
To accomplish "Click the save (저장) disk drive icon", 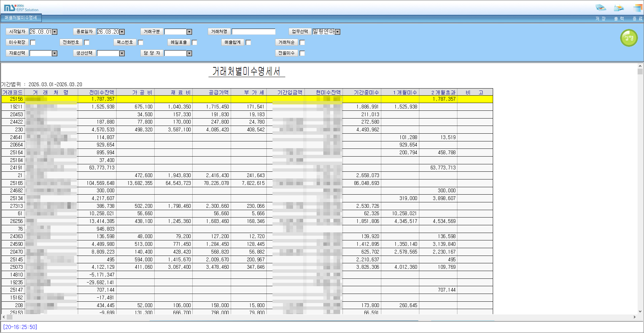I will pos(601,8).
